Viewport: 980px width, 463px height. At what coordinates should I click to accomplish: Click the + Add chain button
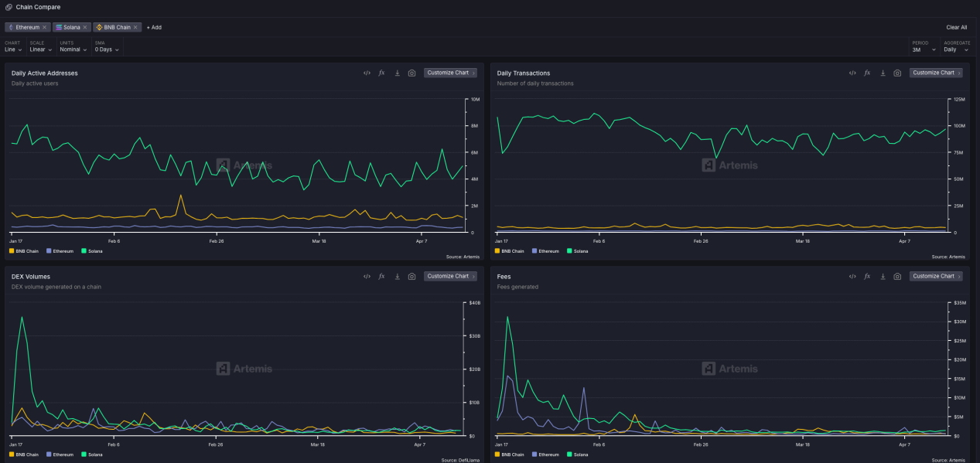pos(154,27)
